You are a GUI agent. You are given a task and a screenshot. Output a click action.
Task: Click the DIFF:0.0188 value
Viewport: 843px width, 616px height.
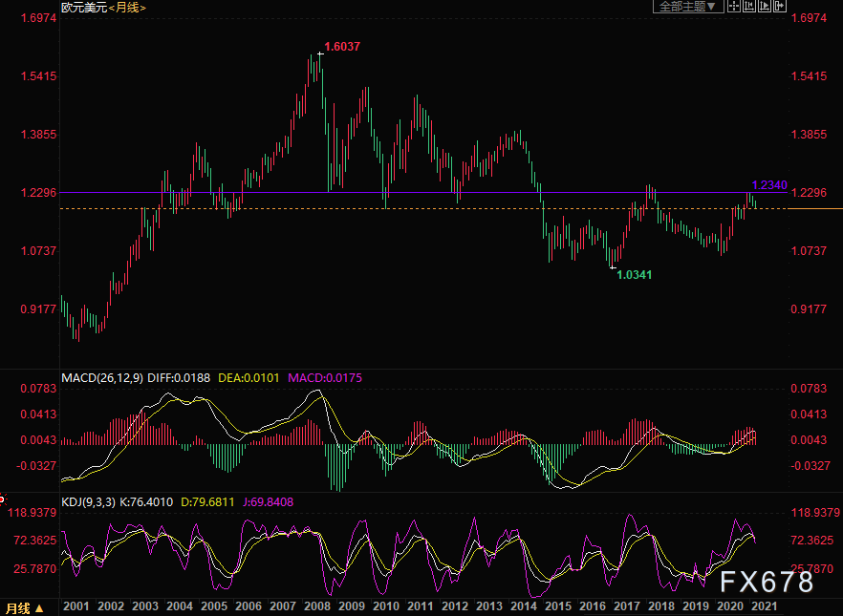coord(179,377)
